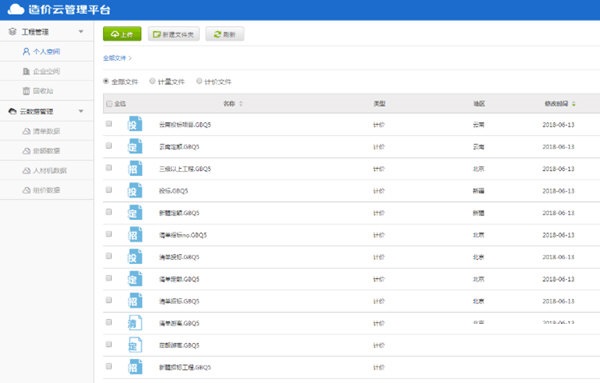Open 回收站 via its trash icon
The image size is (600, 383).
(26, 91)
